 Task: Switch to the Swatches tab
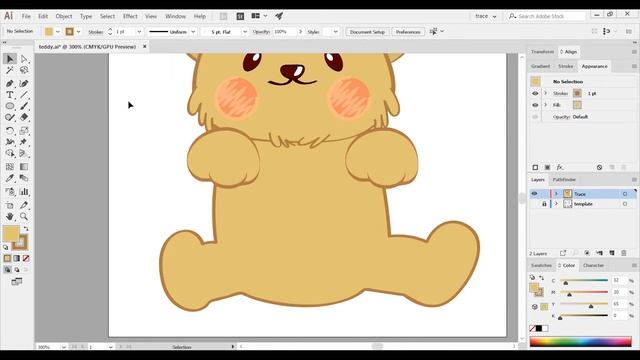tap(541, 265)
